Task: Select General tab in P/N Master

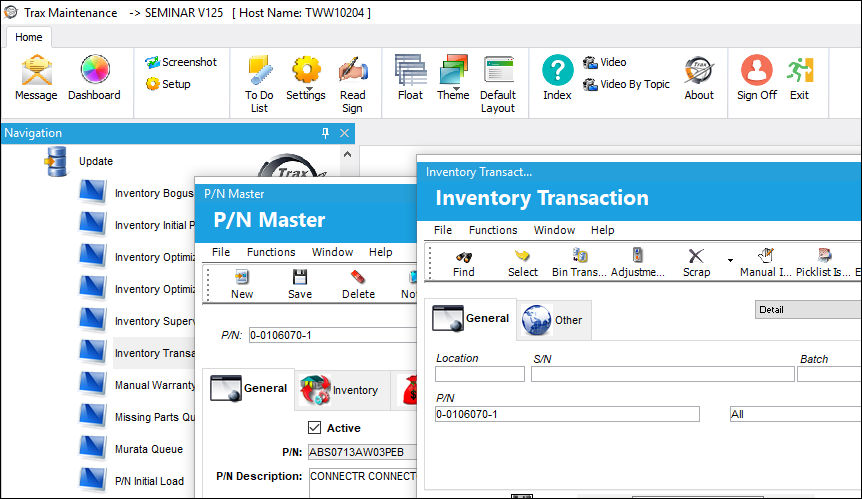Action: (x=250, y=389)
